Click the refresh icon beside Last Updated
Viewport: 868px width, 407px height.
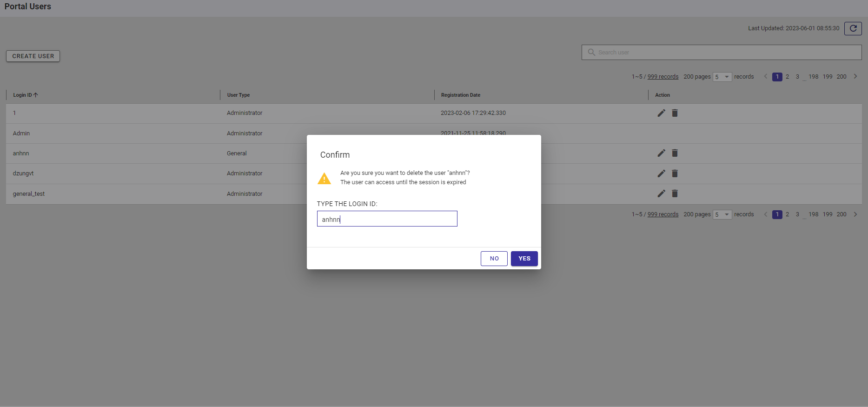tap(853, 28)
